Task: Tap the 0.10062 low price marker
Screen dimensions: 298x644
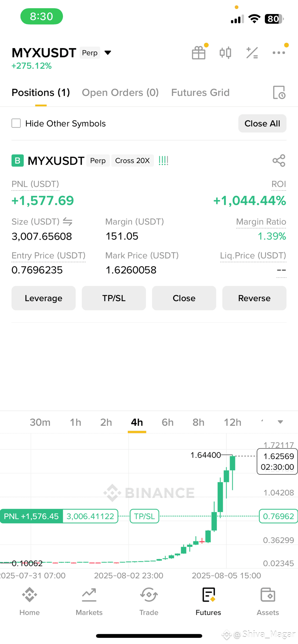Action: [x=27, y=563]
